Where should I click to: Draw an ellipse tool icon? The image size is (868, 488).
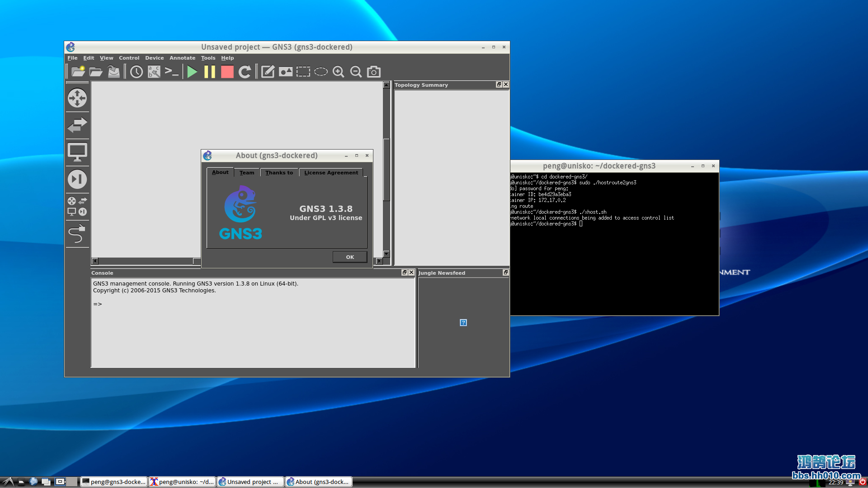coord(321,71)
